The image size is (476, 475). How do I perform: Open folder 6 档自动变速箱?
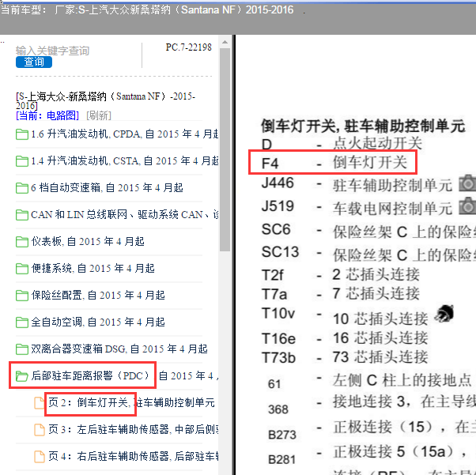click(107, 187)
